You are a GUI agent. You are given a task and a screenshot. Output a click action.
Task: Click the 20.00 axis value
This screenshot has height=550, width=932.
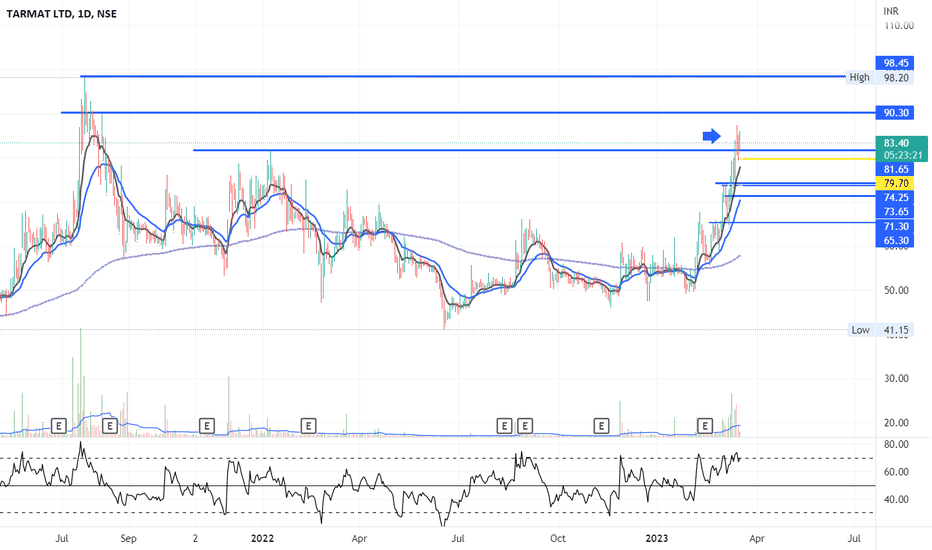click(x=896, y=423)
